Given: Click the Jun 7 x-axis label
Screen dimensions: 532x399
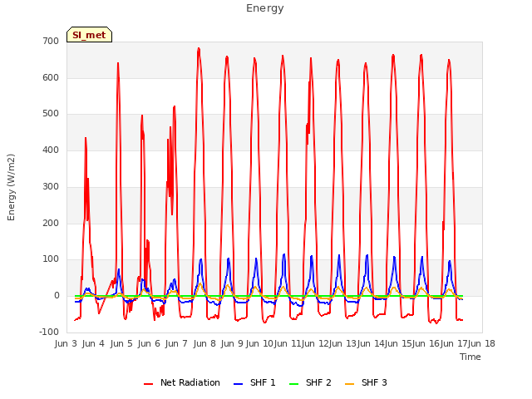Looking at the screenshot, I should 176,343.
